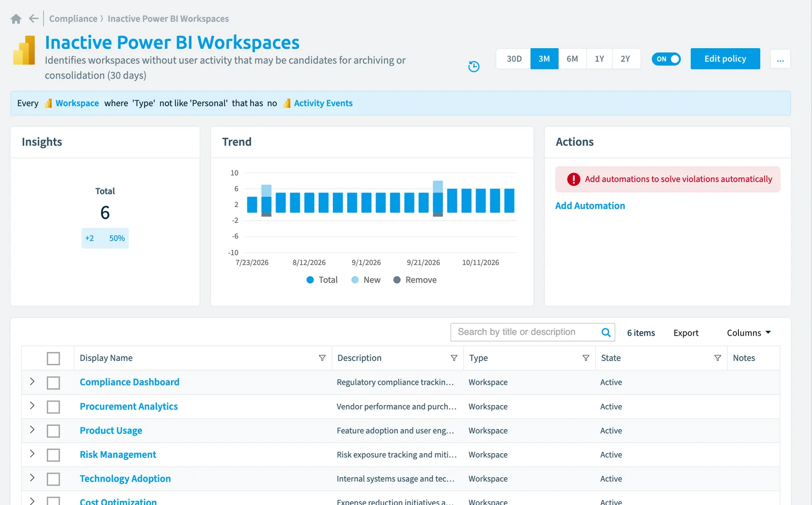
Task: Switch to the 6M time range
Action: coord(572,59)
